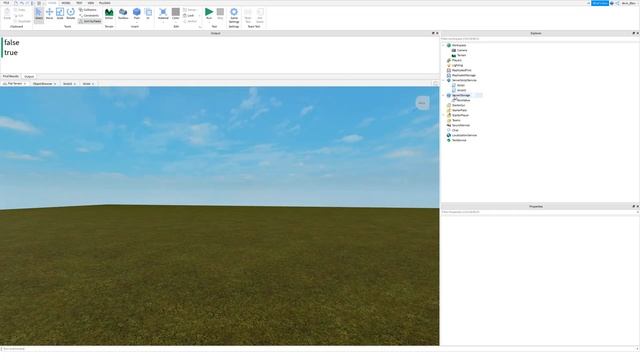Collapse the ServerStorage node
Viewport: 640px width, 360px height.
coord(444,95)
